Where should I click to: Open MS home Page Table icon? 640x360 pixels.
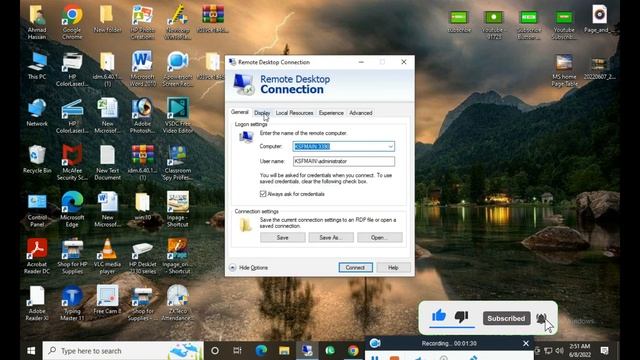[x=564, y=70]
